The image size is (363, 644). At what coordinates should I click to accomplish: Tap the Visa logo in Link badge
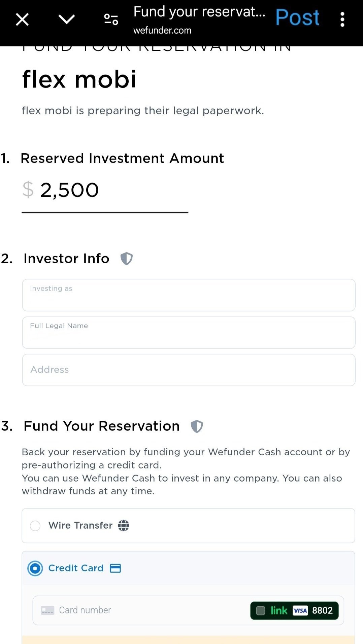[x=300, y=610]
